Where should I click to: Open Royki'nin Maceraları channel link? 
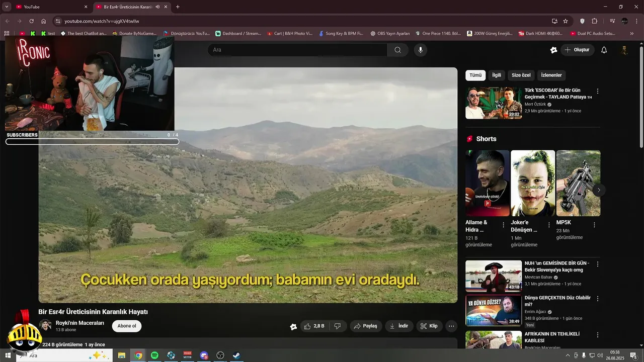[80, 323]
